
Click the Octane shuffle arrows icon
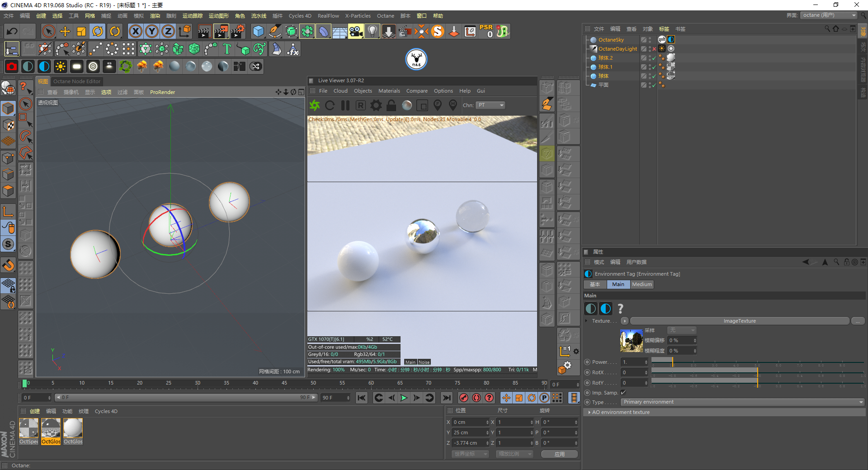256,66
